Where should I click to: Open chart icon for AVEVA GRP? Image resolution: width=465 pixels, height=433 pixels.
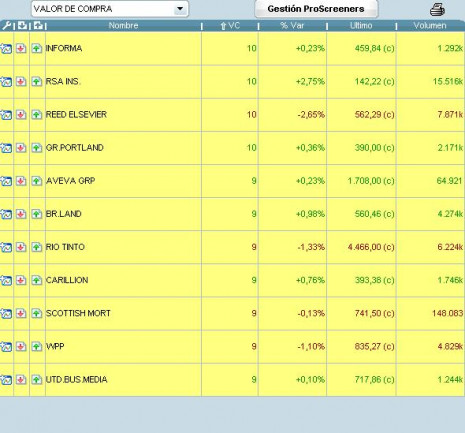point(6,181)
